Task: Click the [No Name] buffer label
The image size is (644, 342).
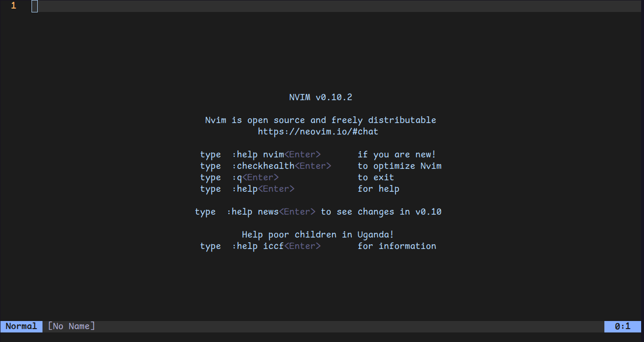Action: (71, 326)
